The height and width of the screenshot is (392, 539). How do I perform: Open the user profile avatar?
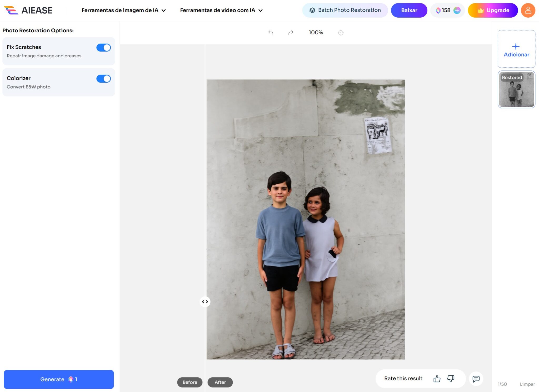tap(528, 11)
